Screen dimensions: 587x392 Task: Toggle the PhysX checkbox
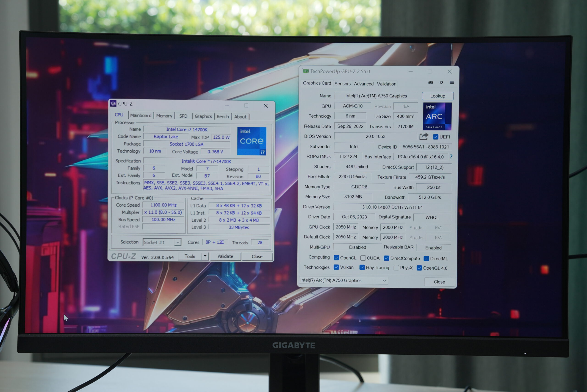click(x=396, y=268)
